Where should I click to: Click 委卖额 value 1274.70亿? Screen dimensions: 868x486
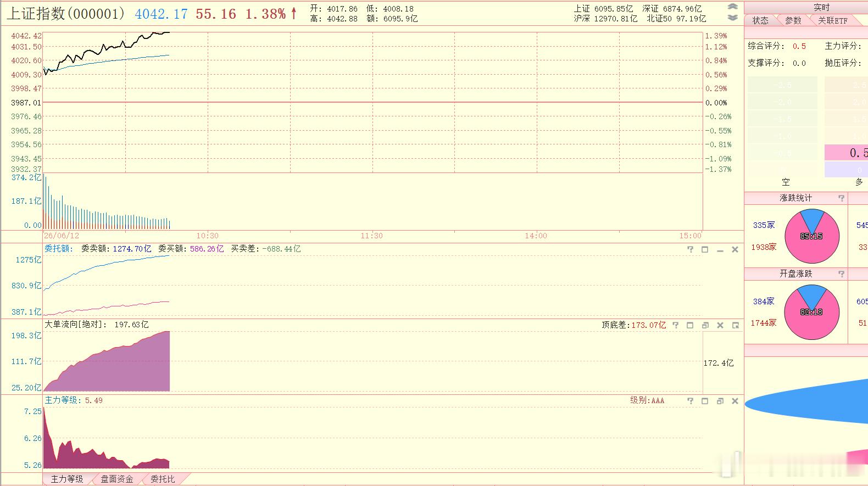132,249
